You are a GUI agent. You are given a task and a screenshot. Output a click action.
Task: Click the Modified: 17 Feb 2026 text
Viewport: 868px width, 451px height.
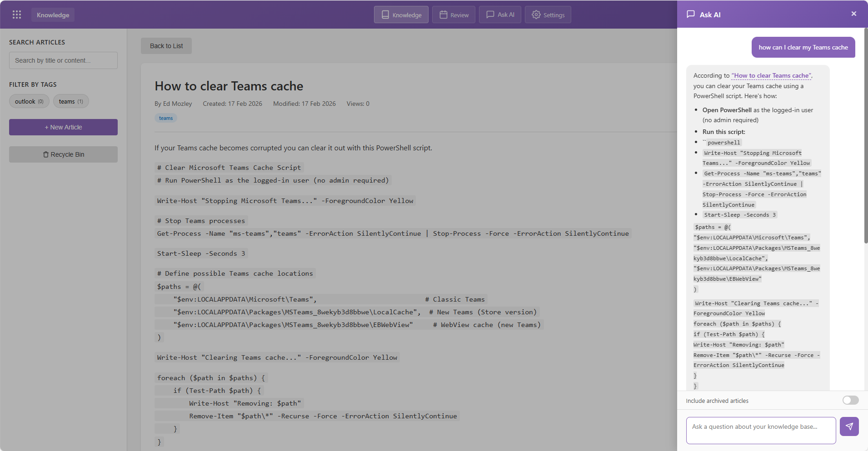coord(304,104)
